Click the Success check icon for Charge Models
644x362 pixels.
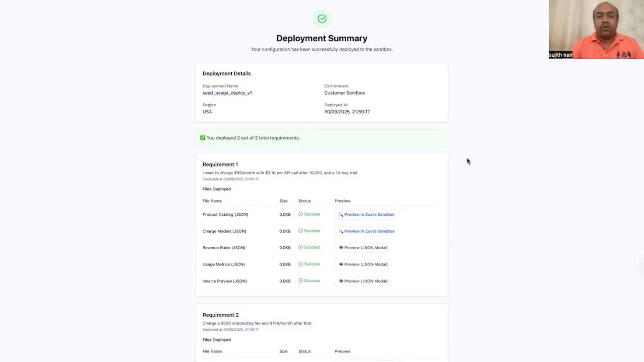pos(301,231)
